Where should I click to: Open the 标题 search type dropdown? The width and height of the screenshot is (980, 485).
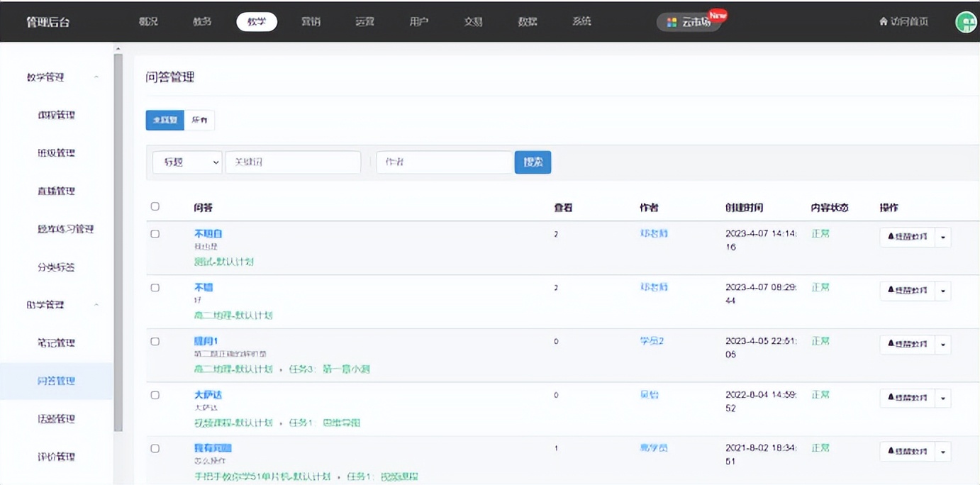pyautogui.click(x=186, y=162)
